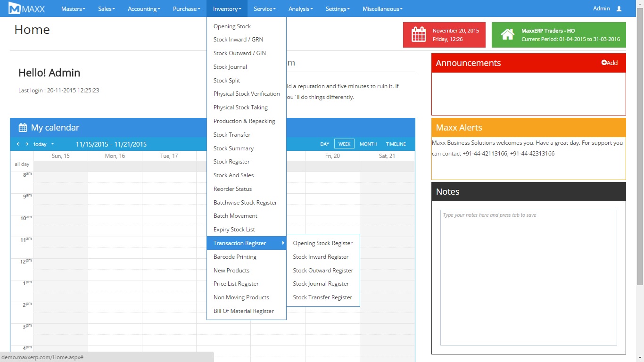Screen dimensions: 644x362
Task: Click inside the Notes text area
Action: 528,278
